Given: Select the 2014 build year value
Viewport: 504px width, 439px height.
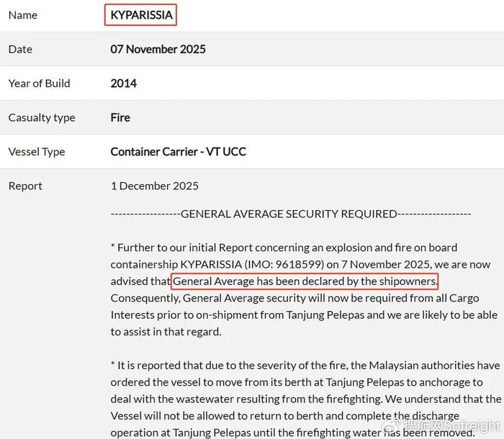Looking at the screenshot, I should tap(123, 83).
